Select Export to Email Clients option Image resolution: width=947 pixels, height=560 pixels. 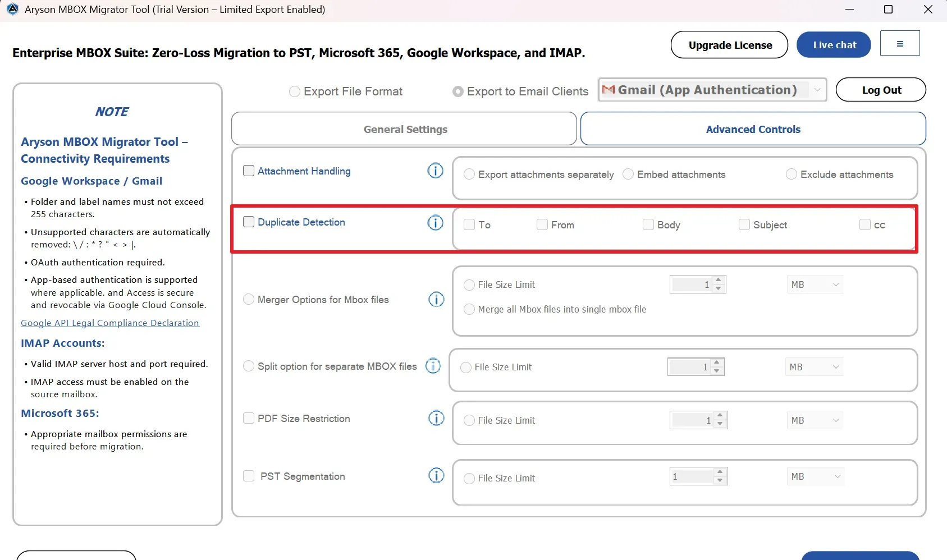pos(458,91)
